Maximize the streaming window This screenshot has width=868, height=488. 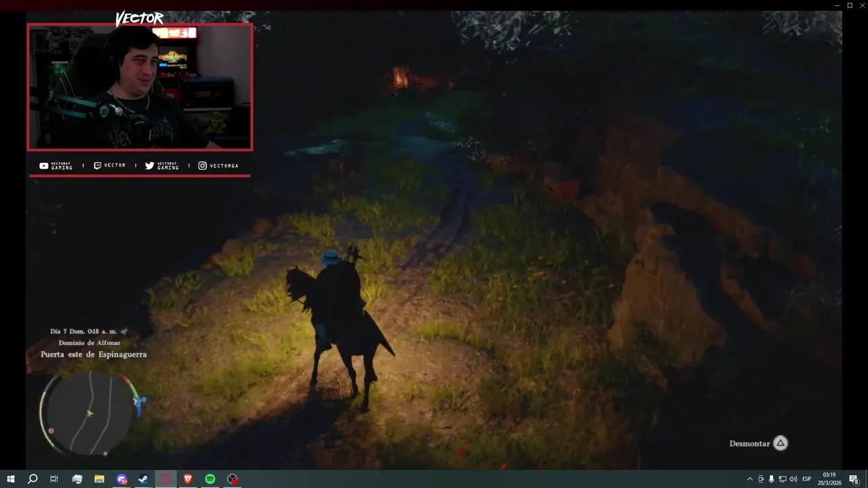[850, 5]
